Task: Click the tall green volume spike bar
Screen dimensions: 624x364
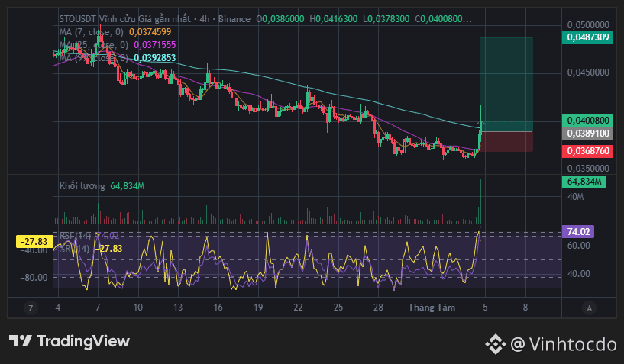Action: pyautogui.click(x=480, y=201)
